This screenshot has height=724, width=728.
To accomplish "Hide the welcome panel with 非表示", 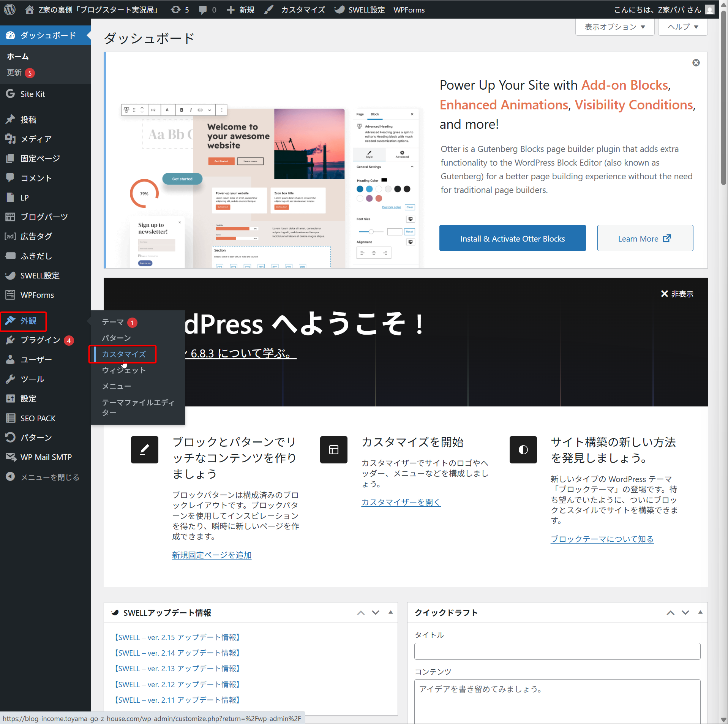I will pos(677,294).
